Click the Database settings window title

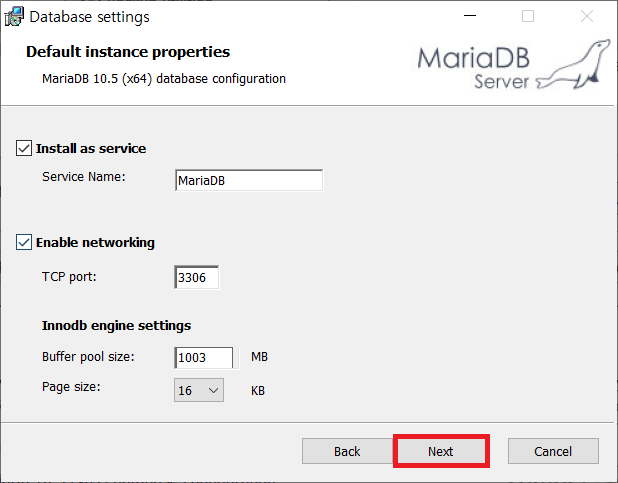[x=89, y=17]
